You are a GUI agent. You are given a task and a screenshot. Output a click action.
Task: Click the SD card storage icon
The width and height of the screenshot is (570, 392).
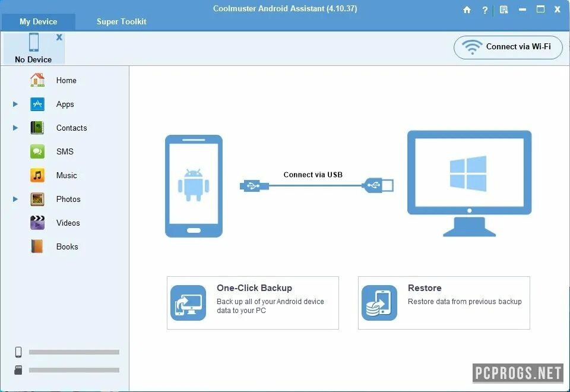click(18, 370)
